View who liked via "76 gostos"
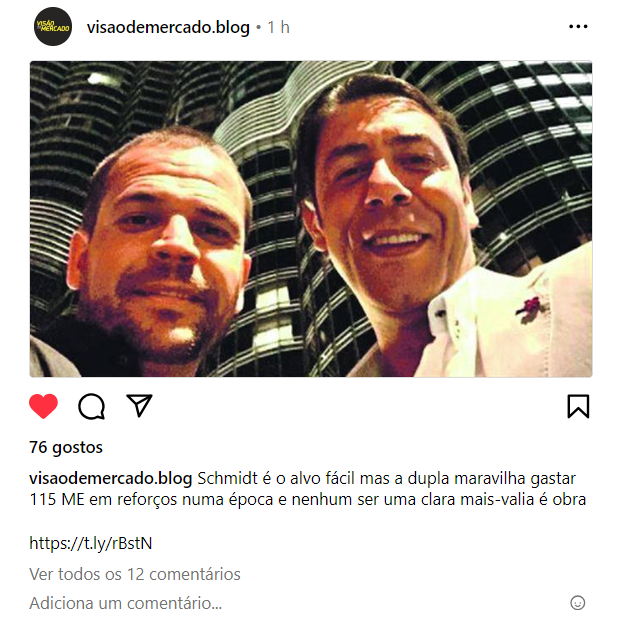Viewport: 624px width, 626px height. 66,447
